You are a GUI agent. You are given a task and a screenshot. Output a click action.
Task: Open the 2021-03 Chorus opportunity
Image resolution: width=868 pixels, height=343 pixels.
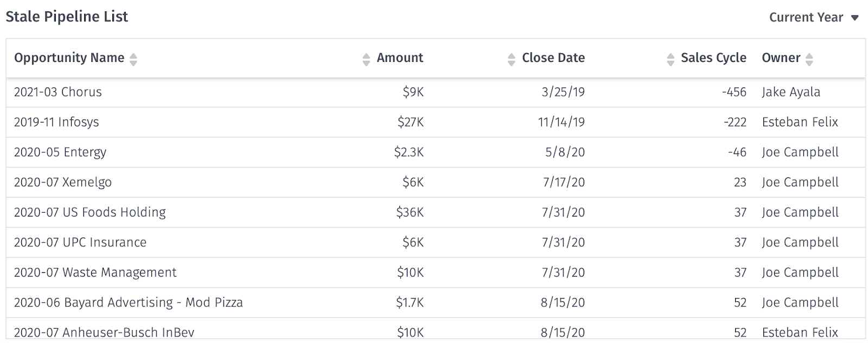click(x=58, y=92)
